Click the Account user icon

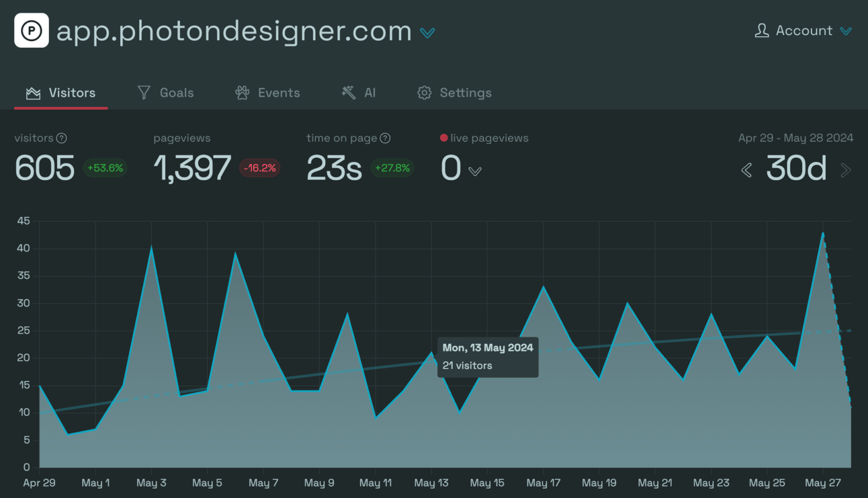tap(762, 30)
